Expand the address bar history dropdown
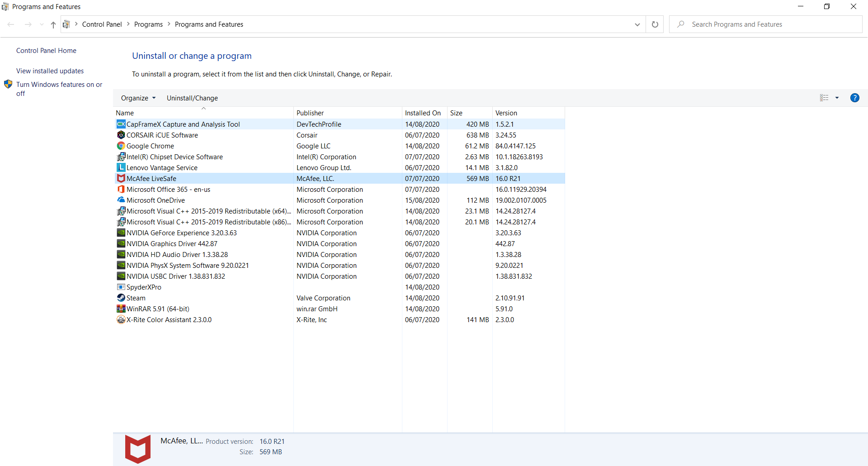The image size is (868, 466). coord(637,24)
